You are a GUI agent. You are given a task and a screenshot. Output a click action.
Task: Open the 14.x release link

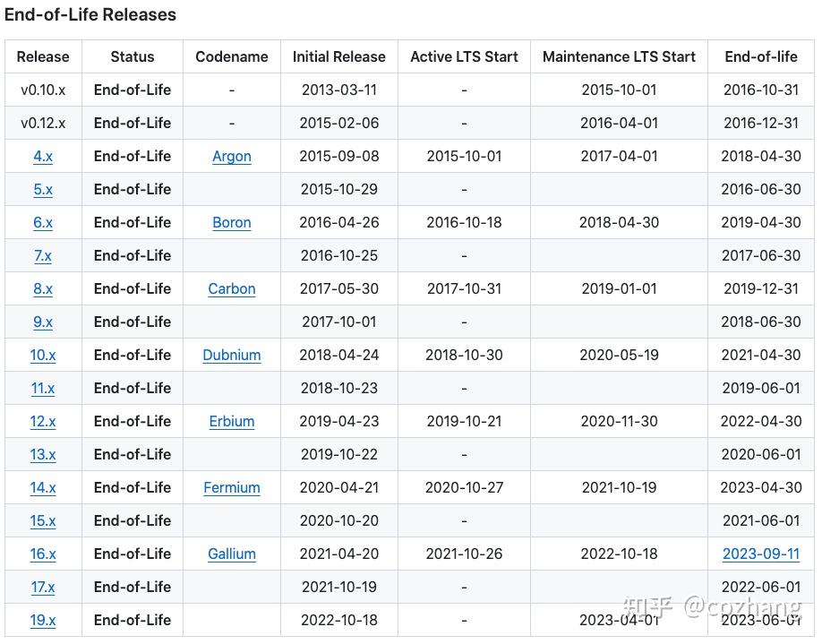(x=43, y=487)
